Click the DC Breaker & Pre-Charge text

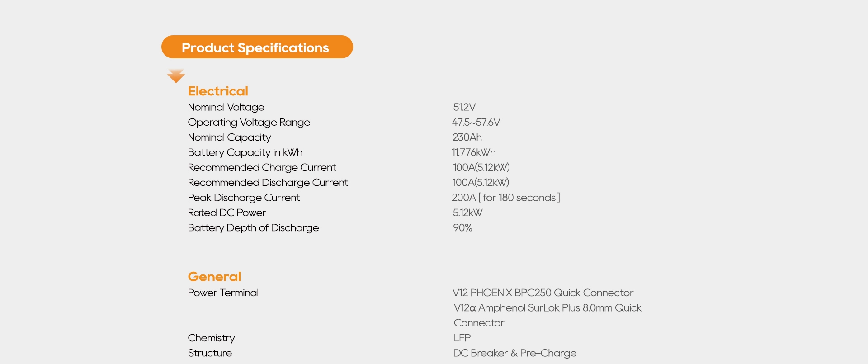(x=514, y=353)
